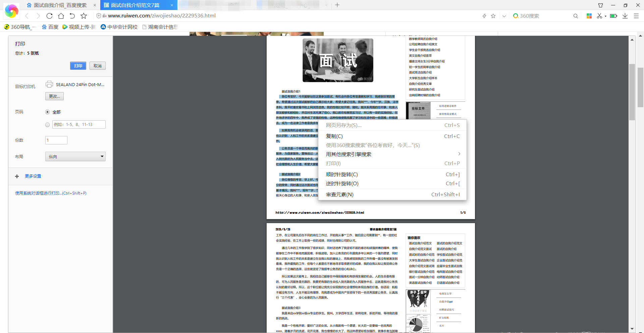
Task: Click the scissors screenshot tool icon
Action: 599,16
